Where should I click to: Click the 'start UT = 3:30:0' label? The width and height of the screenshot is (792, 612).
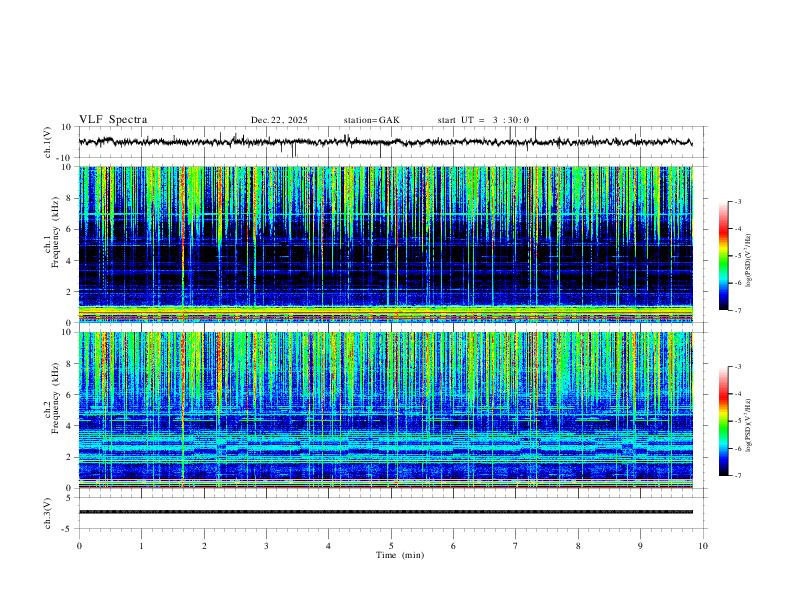coord(483,120)
